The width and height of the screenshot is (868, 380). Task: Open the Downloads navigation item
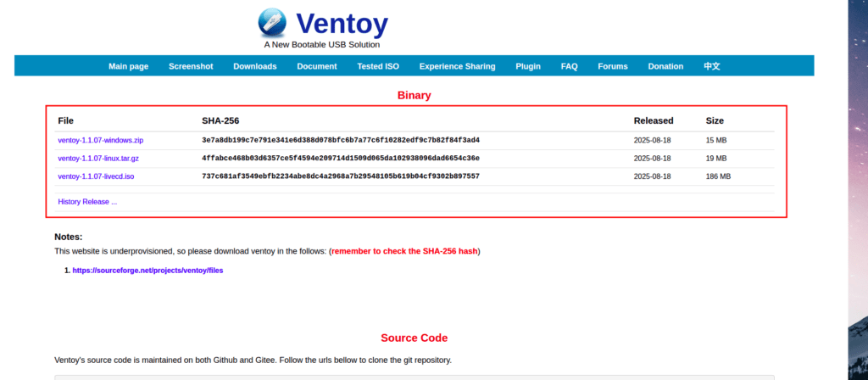[x=255, y=66]
